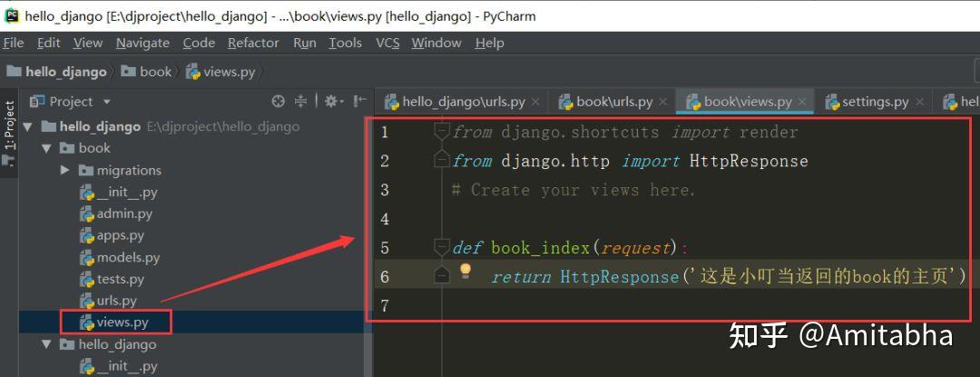
Task: Open the Window menu
Action: point(436,43)
